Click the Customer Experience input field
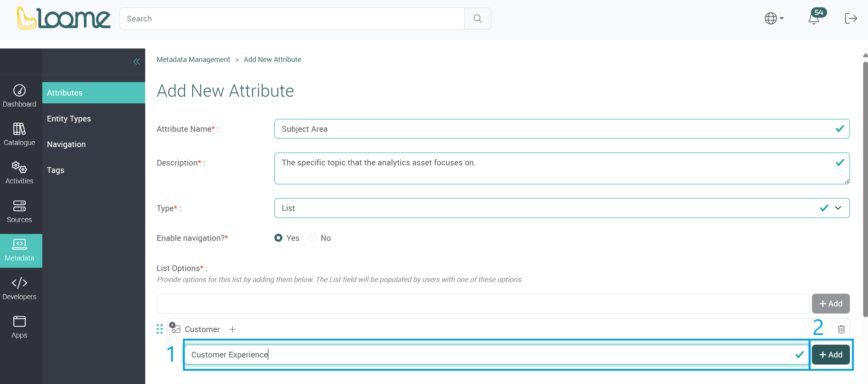This screenshot has height=384, width=868. pos(497,354)
